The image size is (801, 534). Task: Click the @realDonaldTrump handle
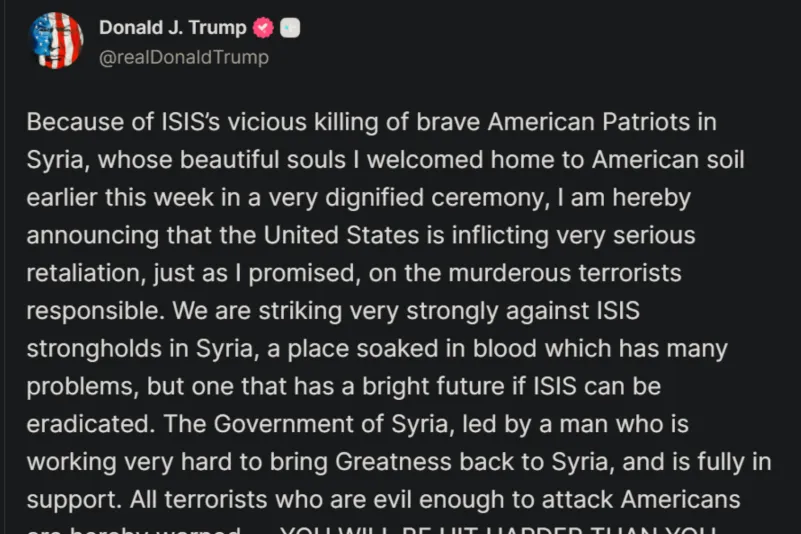(184, 57)
